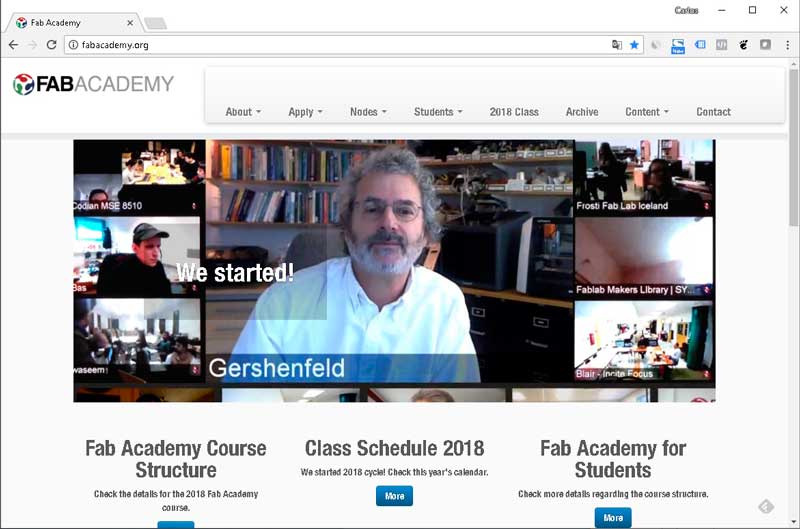
Task: Expand the Content dropdown menu
Action: tap(646, 112)
